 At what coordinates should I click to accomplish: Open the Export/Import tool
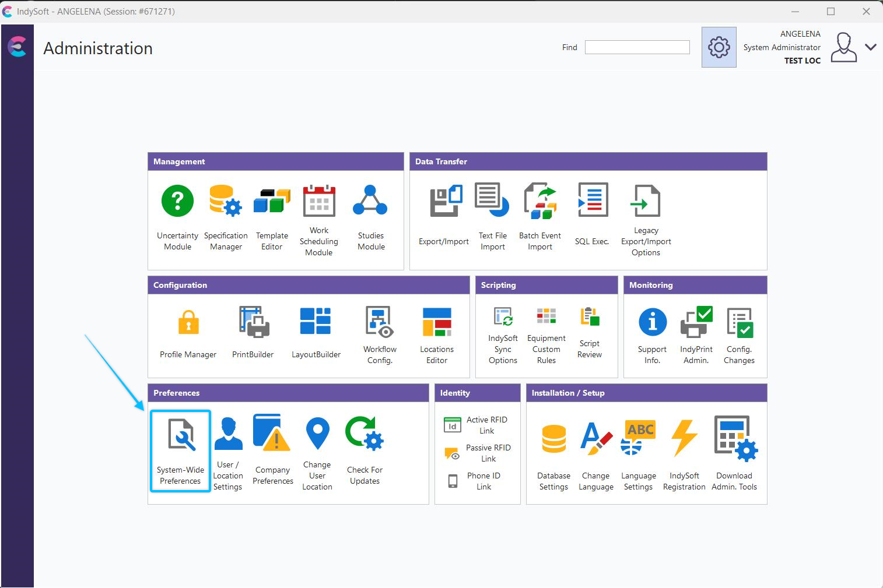[x=444, y=217]
